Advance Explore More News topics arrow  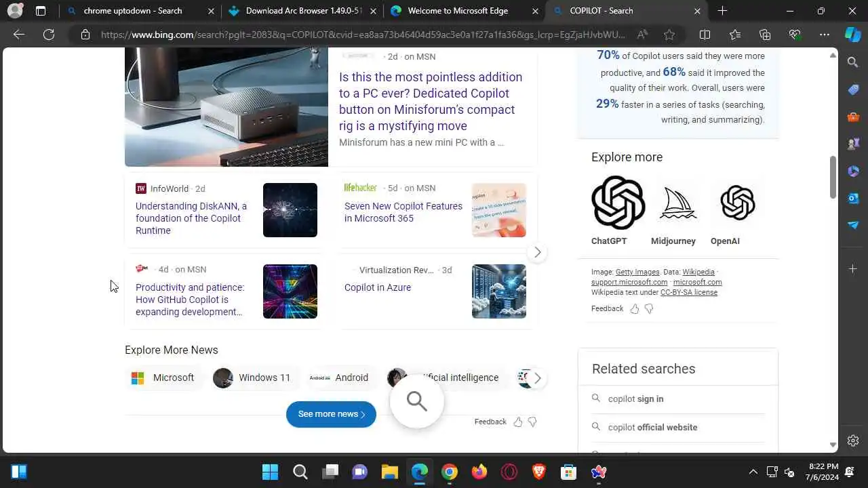click(537, 378)
